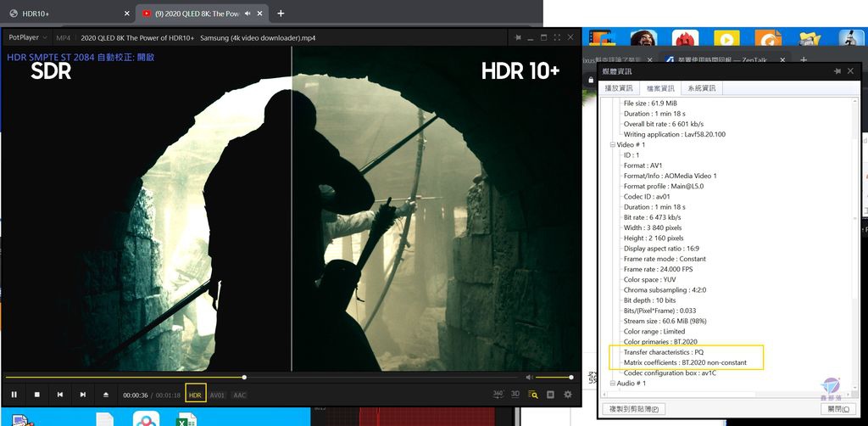Click the video seek bar

pyautogui.click(x=263, y=378)
